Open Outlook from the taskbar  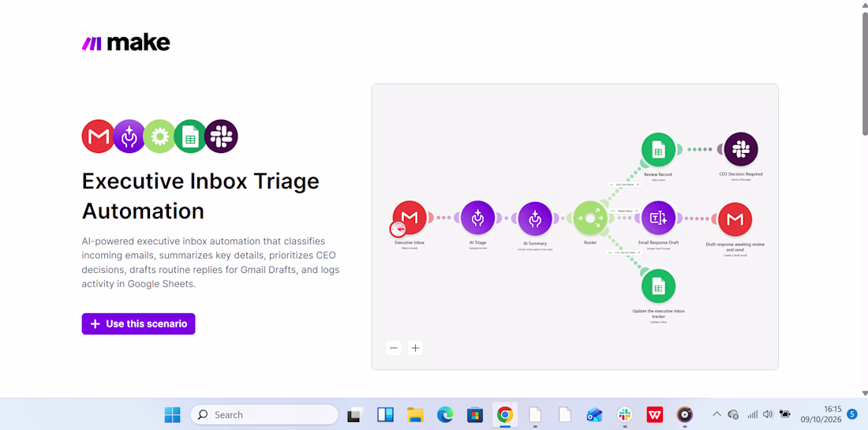click(x=594, y=414)
